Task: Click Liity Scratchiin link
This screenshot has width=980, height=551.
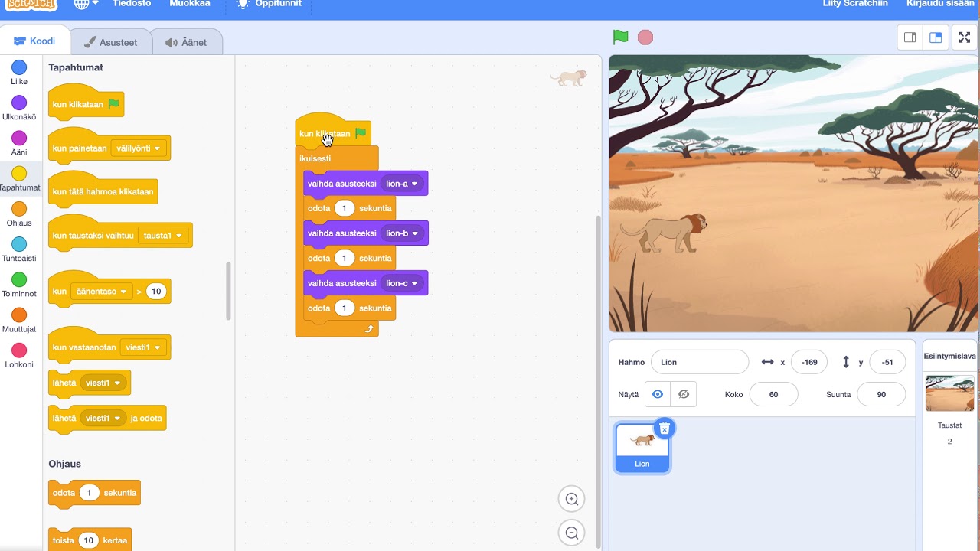Action: [x=855, y=4]
